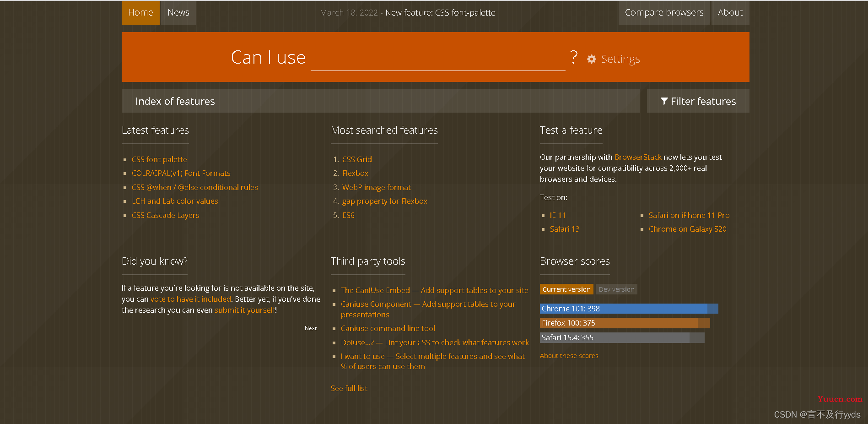Viewport: 868px width, 424px height.
Task: Open ES6 feature link
Action: click(x=348, y=215)
